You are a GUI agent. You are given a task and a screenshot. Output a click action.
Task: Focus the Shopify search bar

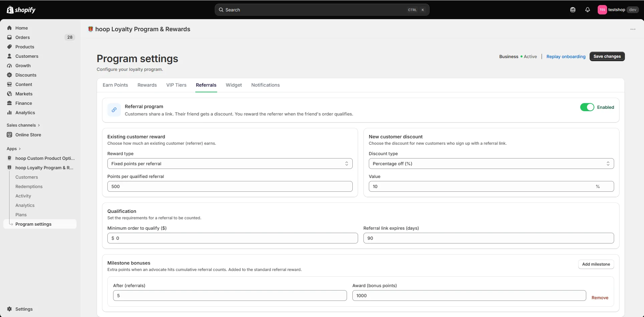click(322, 10)
